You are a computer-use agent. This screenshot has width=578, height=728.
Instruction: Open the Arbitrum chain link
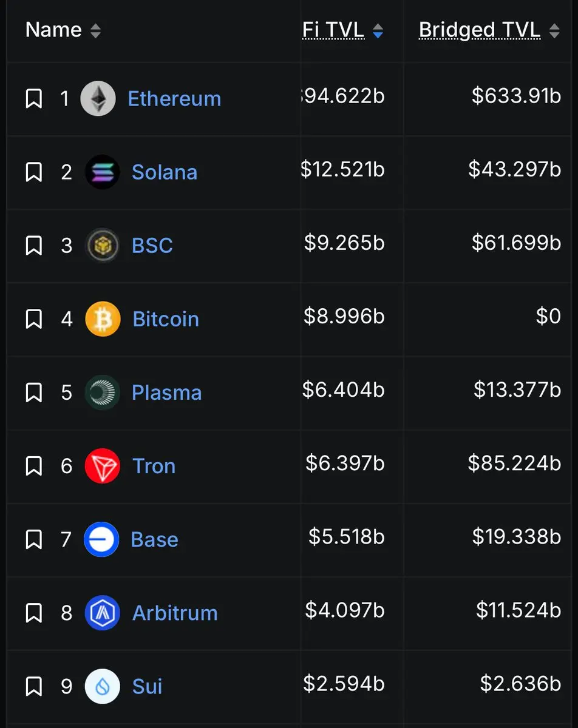(x=175, y=613)
